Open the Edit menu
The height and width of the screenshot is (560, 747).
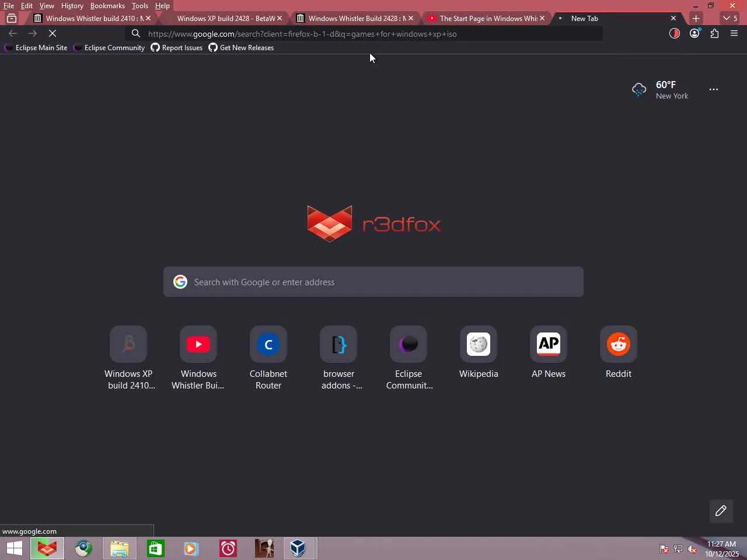pyautogui.click(x=27, y=6)
